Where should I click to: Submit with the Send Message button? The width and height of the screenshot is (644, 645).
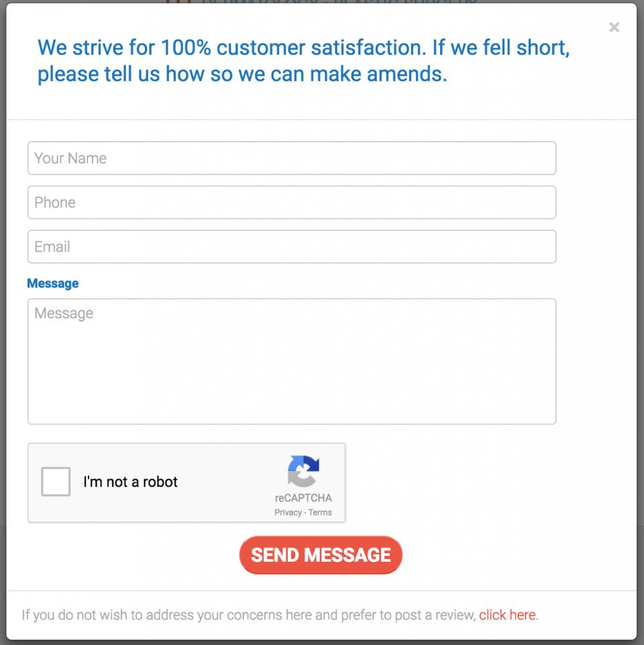pos(321,555)
